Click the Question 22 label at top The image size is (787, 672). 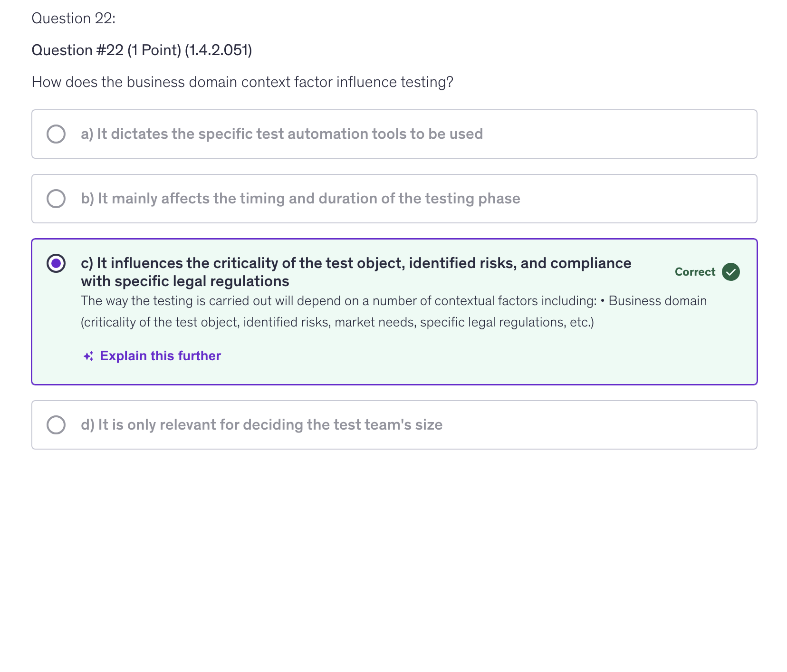tap(73, 18)
